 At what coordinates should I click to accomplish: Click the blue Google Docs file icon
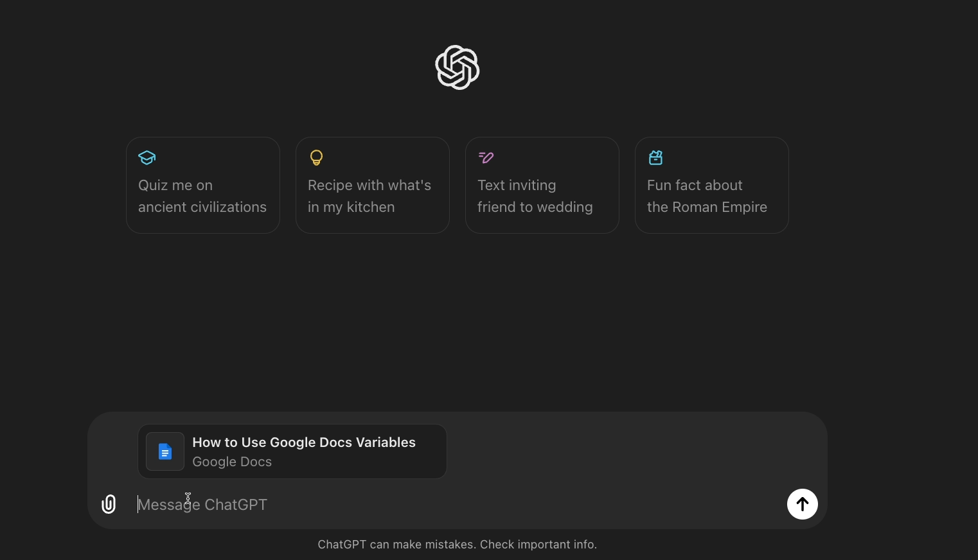coord(165,451)
